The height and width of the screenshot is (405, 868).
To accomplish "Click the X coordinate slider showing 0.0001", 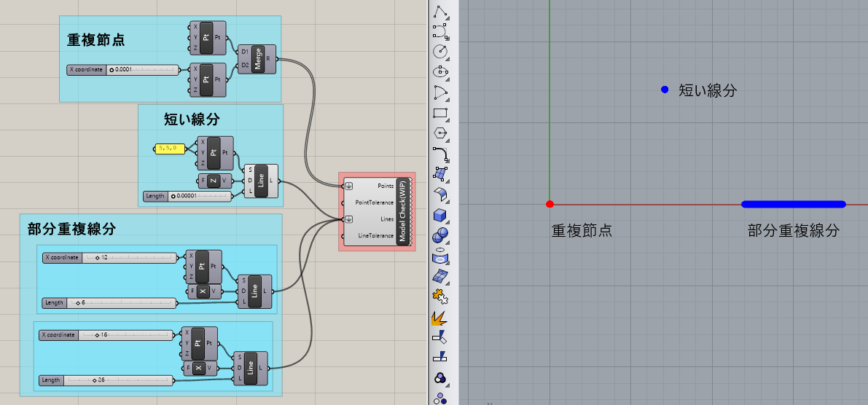I will pos(143,70).
